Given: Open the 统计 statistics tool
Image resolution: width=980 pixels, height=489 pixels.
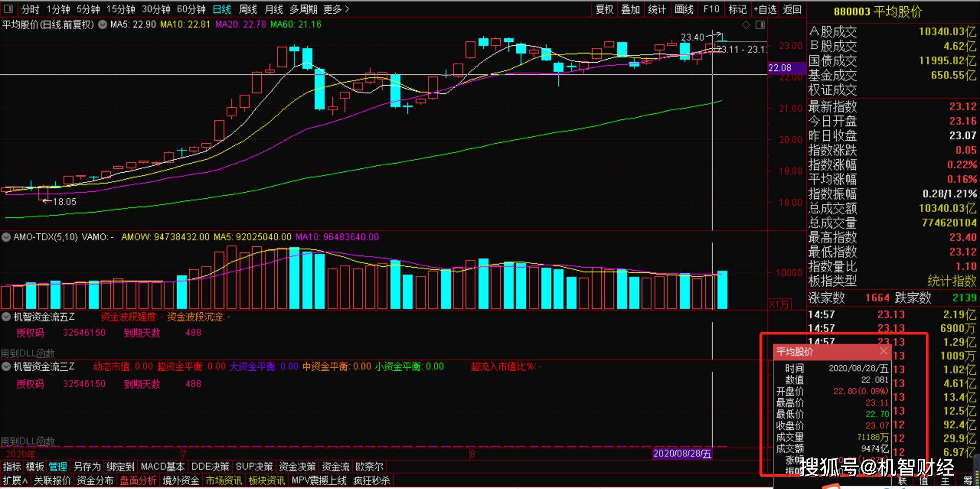Looking at the screenshot, I should click(657, 9).
